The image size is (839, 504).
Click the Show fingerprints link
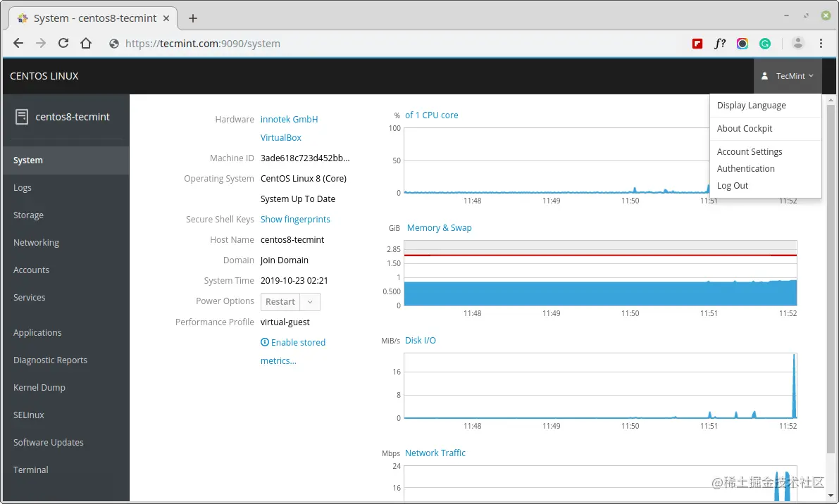point(295,219)
